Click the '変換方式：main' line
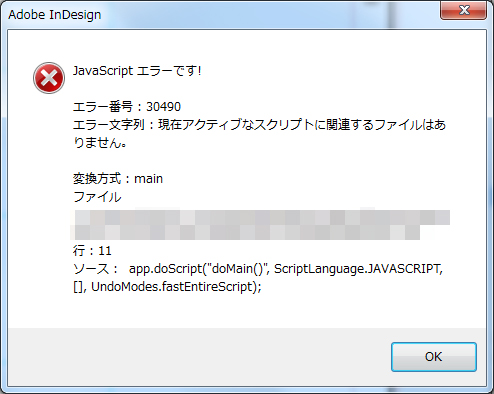Viewport: 494px width, 394px height. 118,179
